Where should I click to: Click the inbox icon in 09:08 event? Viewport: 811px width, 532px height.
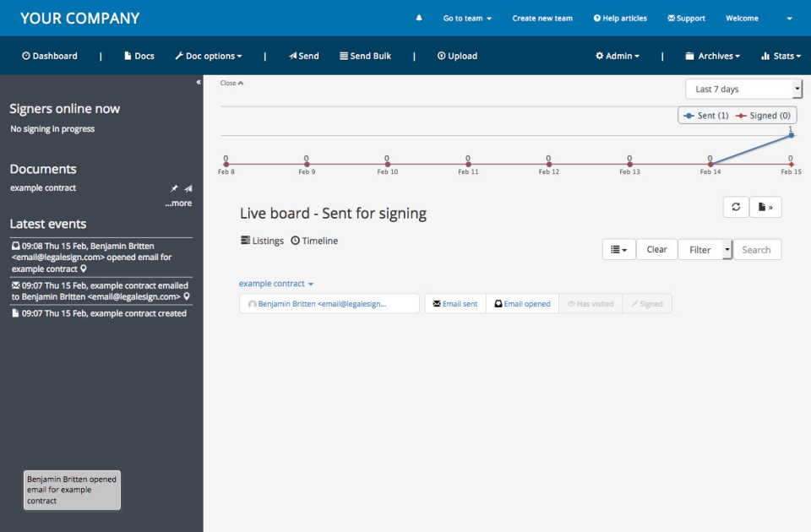15,246
